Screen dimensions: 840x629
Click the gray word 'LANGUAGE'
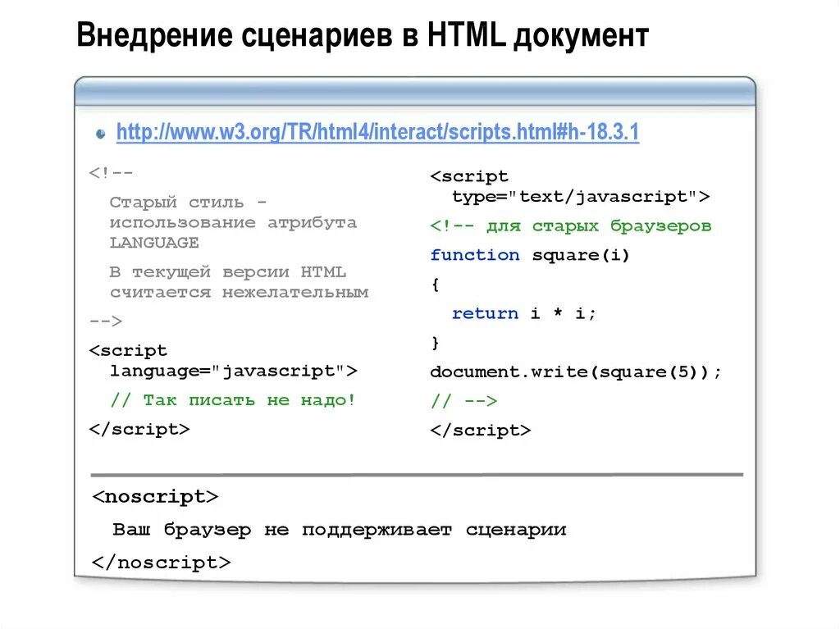[154, 243]
